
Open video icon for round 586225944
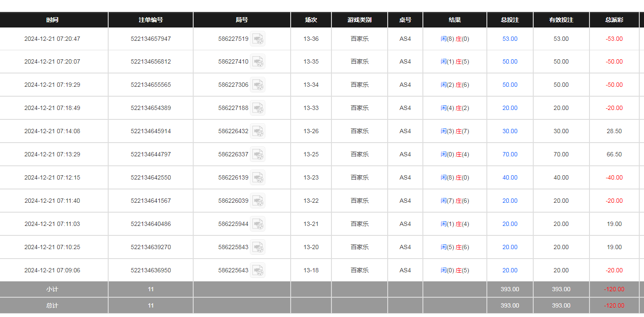pos(258,224)
